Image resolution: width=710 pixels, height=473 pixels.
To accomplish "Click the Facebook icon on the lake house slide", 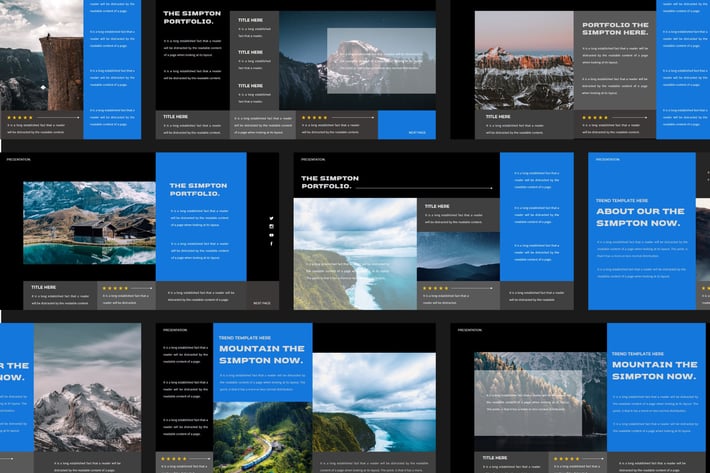I will pos(271,244).
